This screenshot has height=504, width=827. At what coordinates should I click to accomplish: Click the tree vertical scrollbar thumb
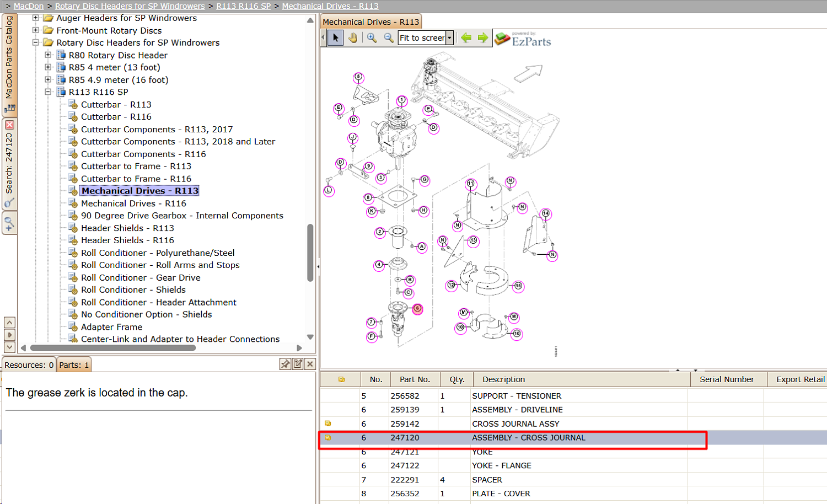click(x=310, y=253)
